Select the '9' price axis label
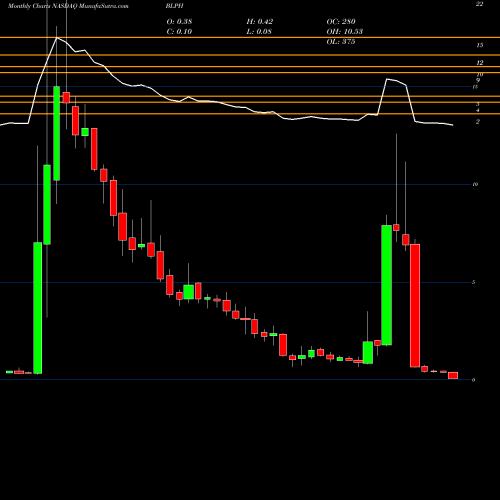500x500 pixels. coord(478,80)
